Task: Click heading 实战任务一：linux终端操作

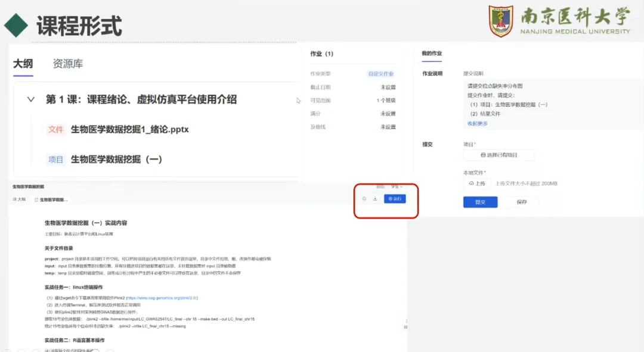Action: [x=73, y=287]
